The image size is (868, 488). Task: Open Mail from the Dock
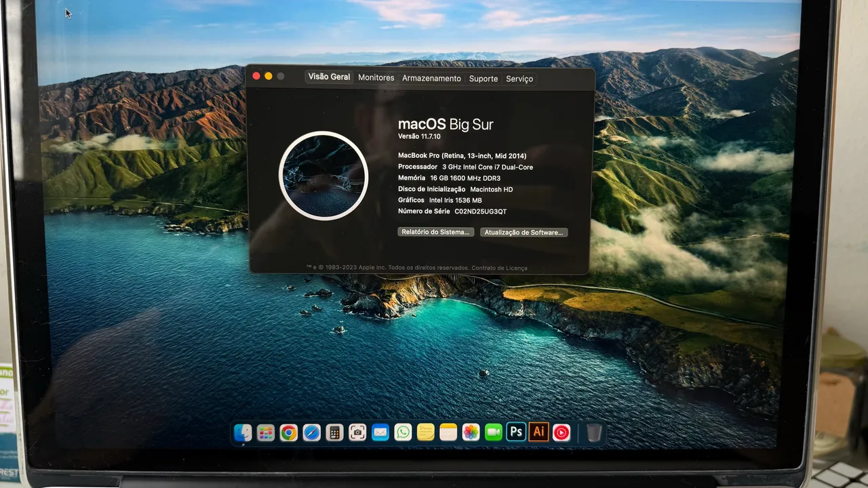click(x=380, y=432)
